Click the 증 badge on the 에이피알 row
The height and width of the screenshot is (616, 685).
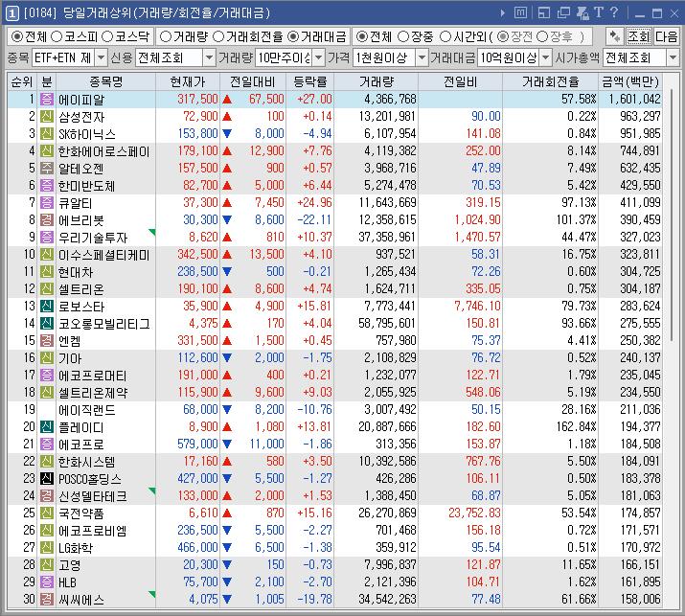point(47,100)
